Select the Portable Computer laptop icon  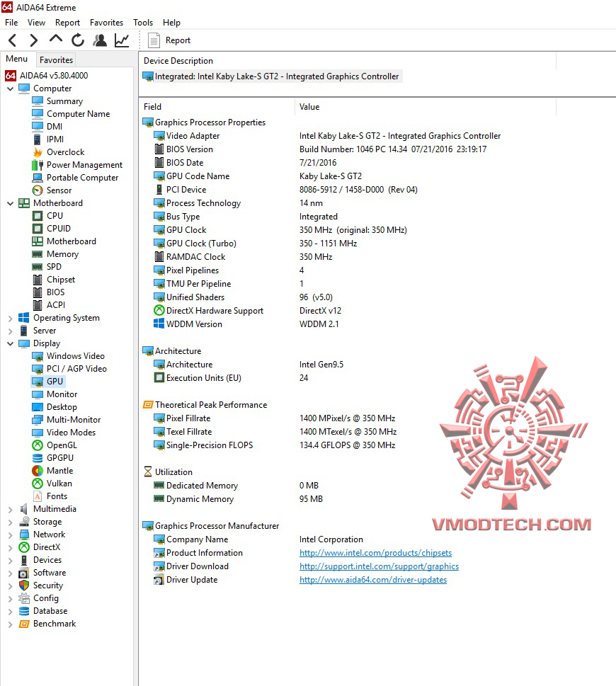pos(38,178)
